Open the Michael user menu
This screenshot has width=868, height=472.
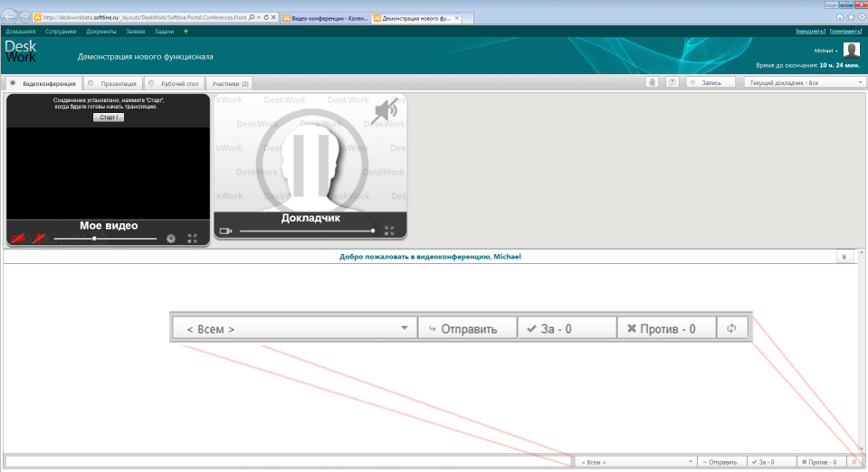click(825, 51)
